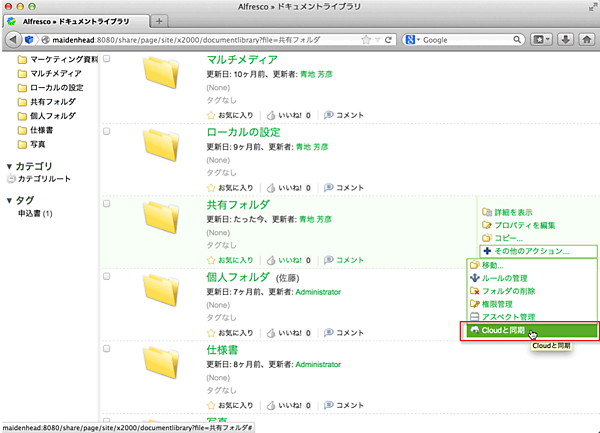Tick the checkbox beside 共有フォルダ
The height and width of the screenshot is (433, 600).
click(x=107, y=204)
